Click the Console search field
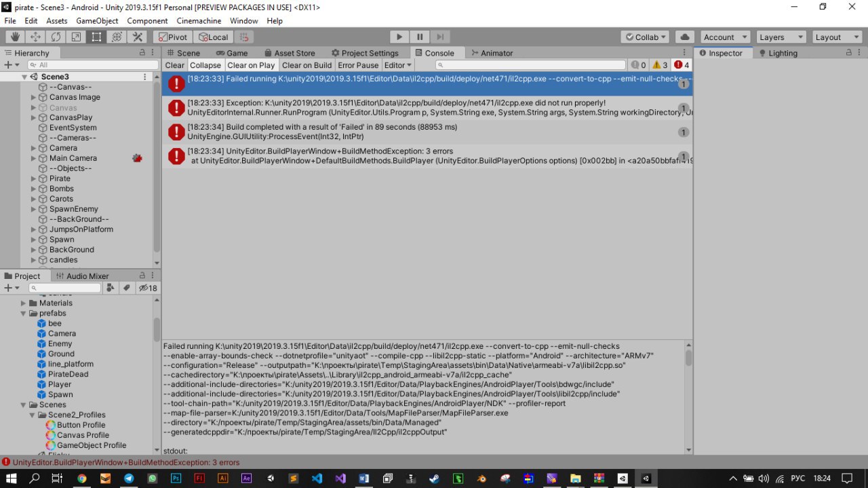This screenshot has width=868, height=488. coord(530,65)
